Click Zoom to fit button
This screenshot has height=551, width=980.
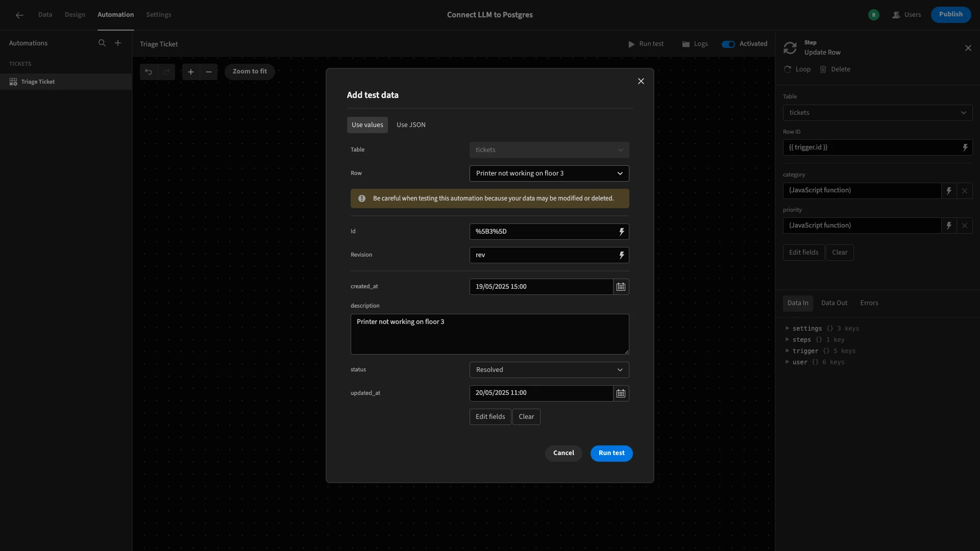click(250, 72)
